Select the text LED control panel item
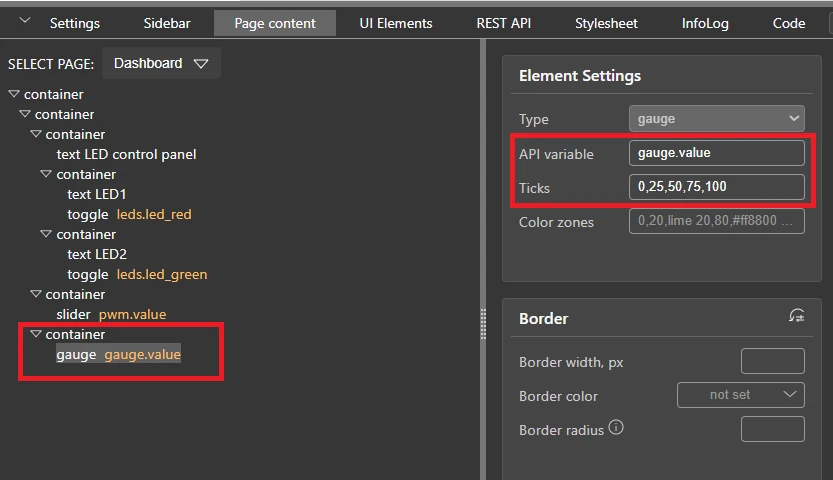Image resolution: width=833 pixels, height=480 pixels. coord(126,154)
